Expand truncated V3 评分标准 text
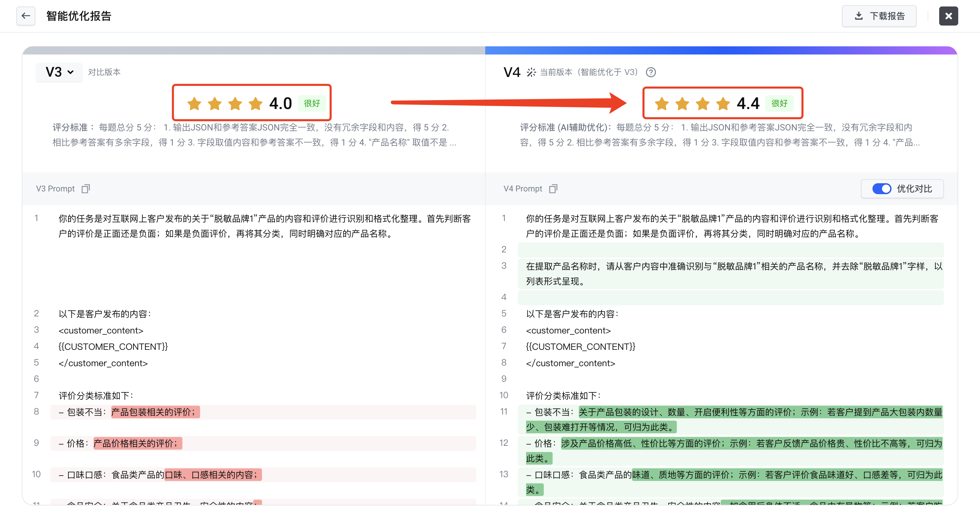The image size is (980, 530). (452, 142)
